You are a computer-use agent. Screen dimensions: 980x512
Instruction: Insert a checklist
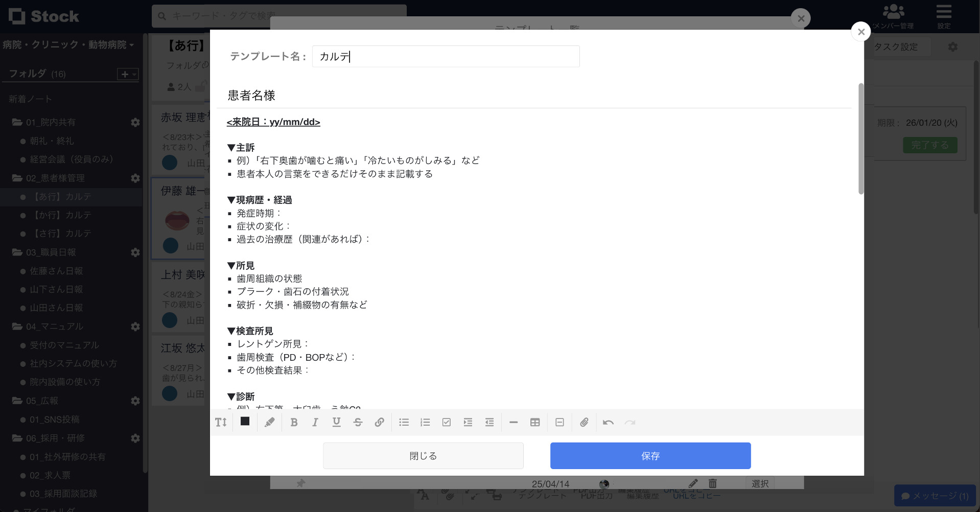coord(447,422)
